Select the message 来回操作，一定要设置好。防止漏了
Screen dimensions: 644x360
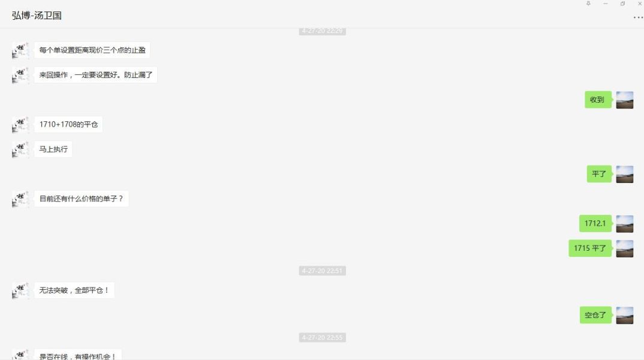point(96,75)
